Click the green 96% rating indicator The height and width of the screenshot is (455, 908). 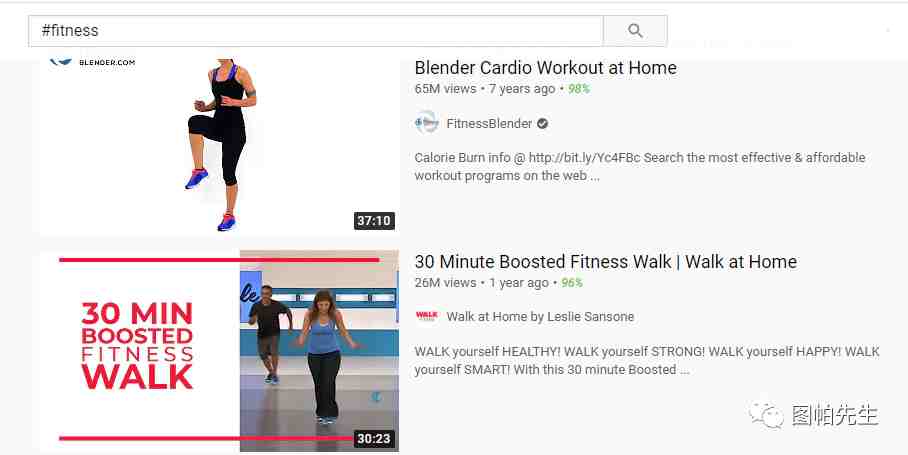click(572, 282)
